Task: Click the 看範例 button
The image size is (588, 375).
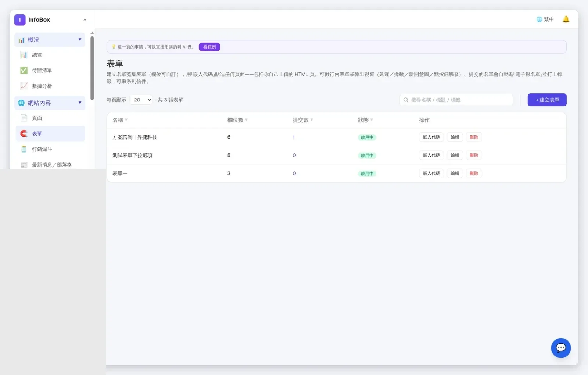Action: [209, 47]
